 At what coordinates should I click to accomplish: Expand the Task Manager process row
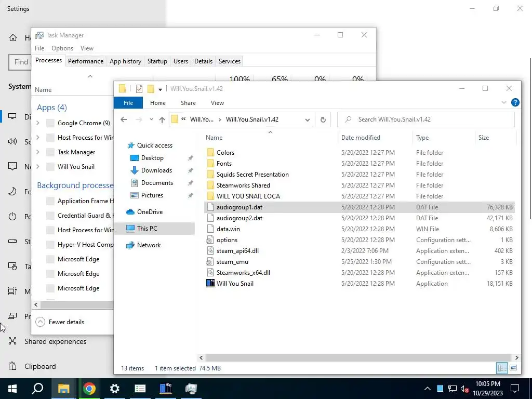[x=38, y=152]
